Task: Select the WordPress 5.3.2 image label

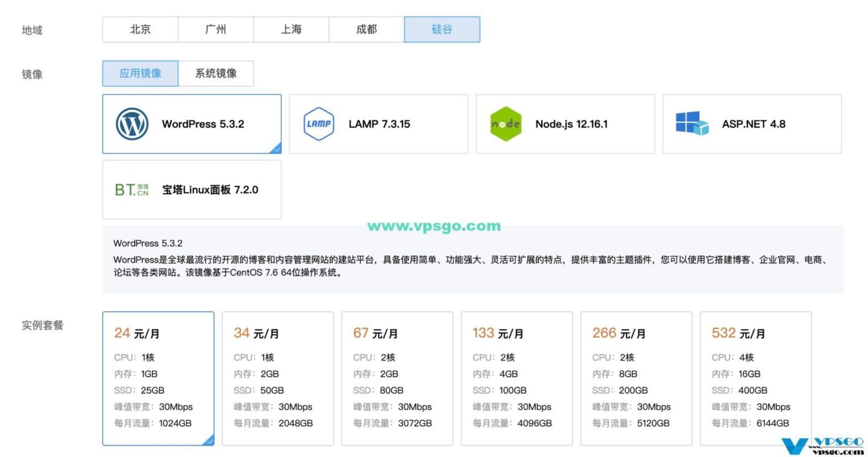Action: click(x=203, y=124)
